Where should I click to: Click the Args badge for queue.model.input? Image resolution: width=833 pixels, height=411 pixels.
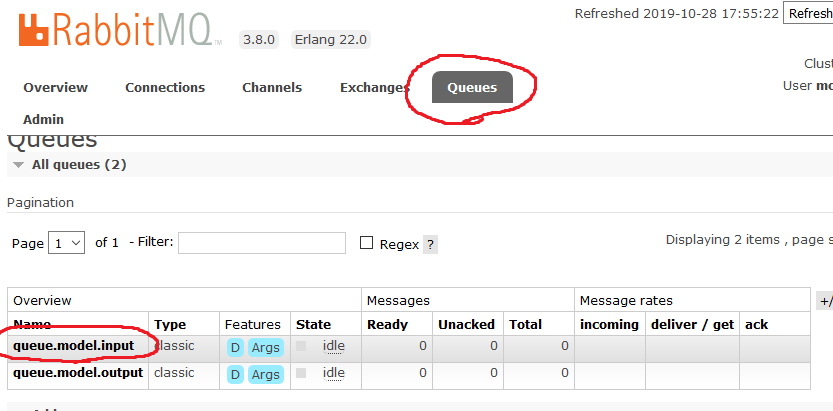click(x=266, y=348)
